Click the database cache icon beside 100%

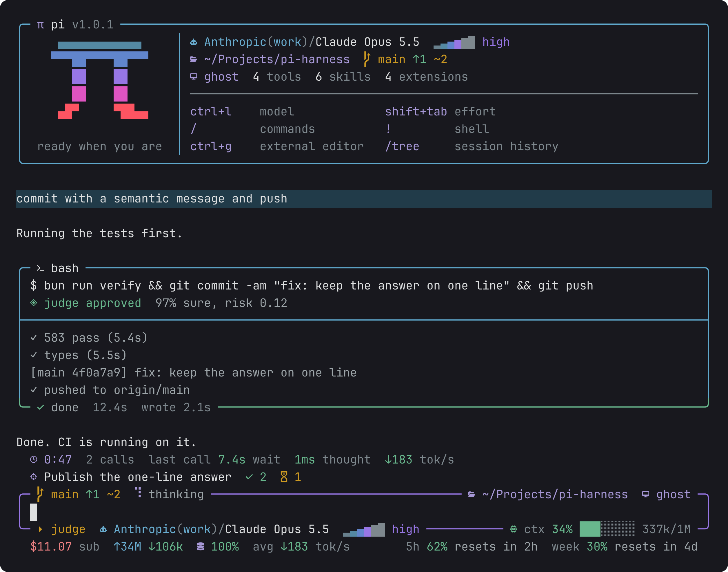click(200, 546)
